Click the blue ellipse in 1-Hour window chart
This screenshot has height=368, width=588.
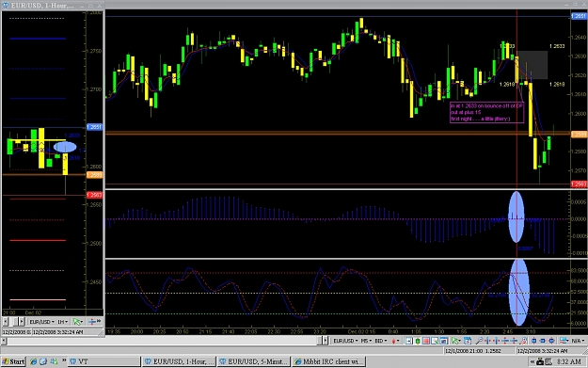click(65, 147)
